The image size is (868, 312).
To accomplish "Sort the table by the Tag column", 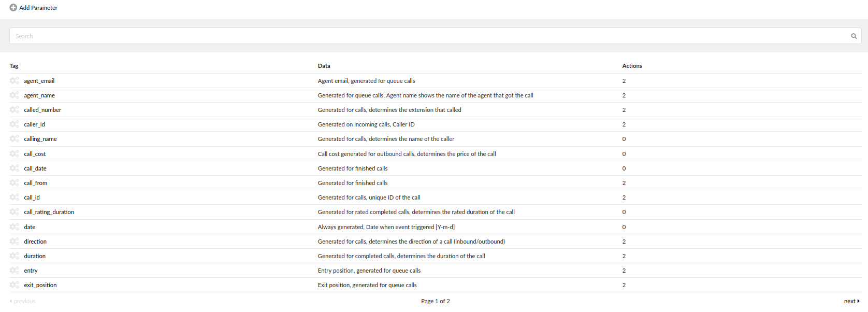I will [13, 66].
